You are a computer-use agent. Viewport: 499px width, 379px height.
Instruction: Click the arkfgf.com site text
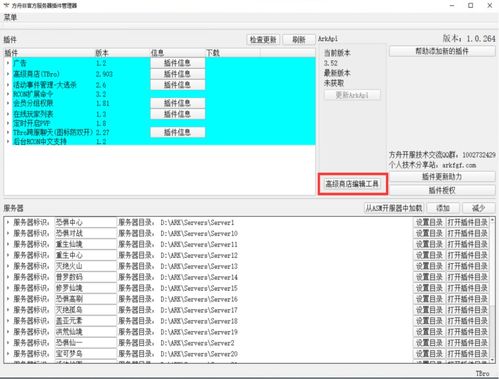(459, 165)
